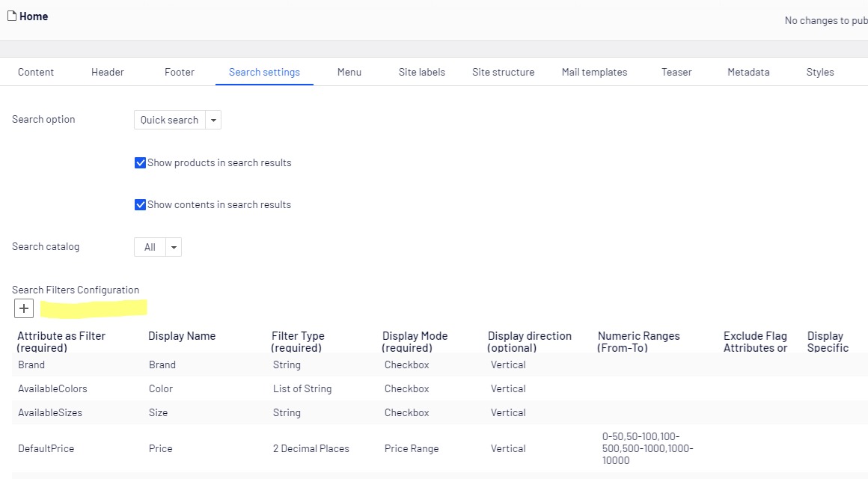The image size is (868, 479).
Task: Uncheck Show products in search results
Action: [x=140, y=163]
